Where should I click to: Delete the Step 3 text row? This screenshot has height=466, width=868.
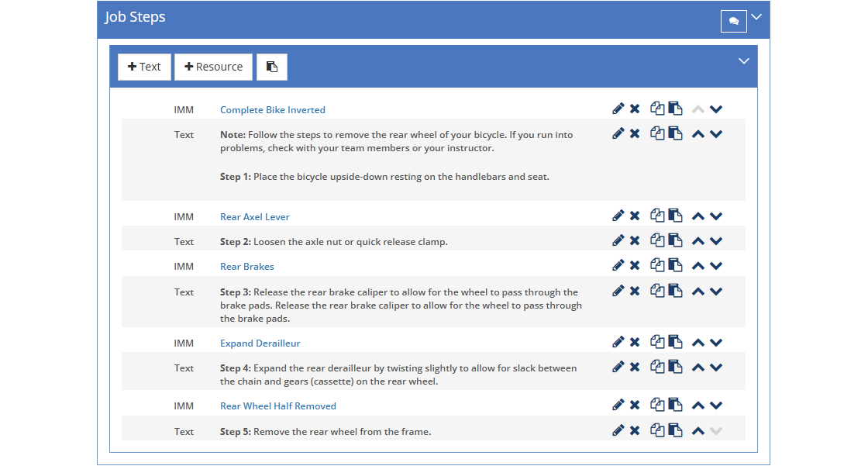pos(635,291)
